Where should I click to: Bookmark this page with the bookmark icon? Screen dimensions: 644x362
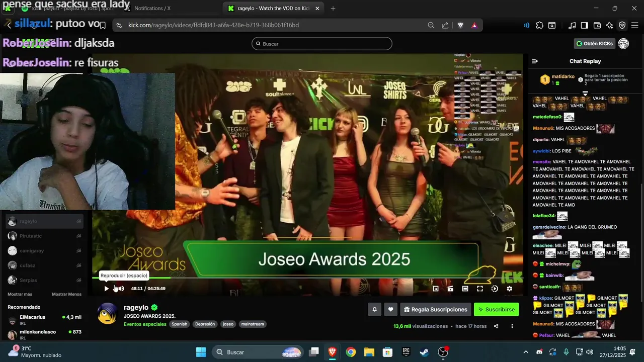click(102, 25)
